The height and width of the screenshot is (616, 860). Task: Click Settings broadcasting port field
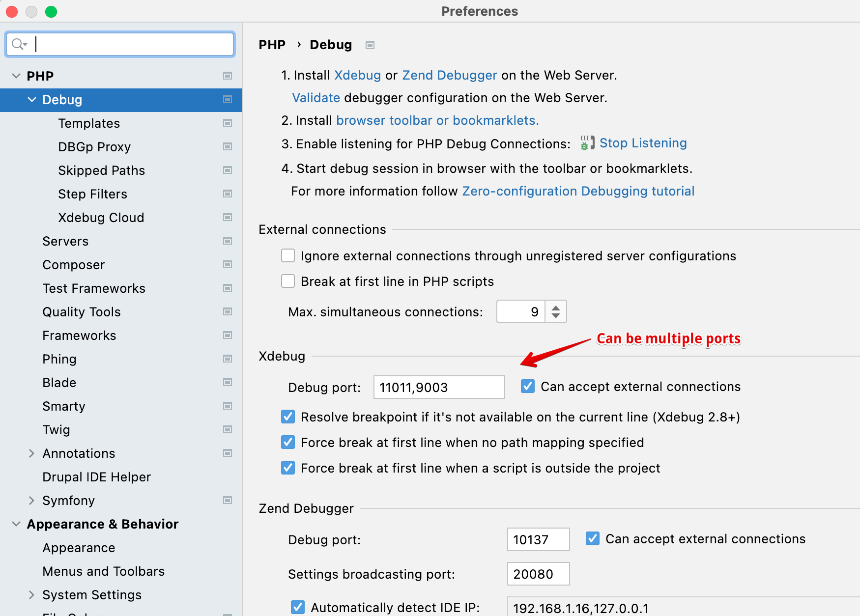coord(538,574)
